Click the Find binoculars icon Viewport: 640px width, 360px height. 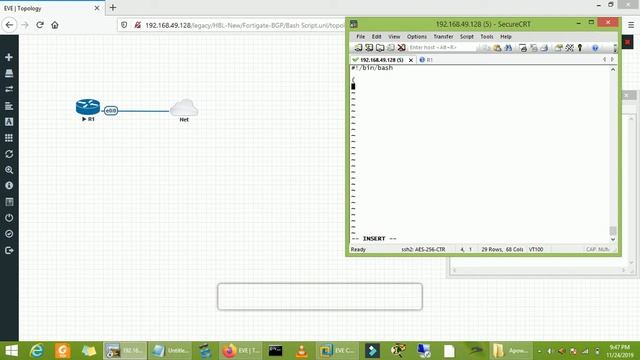(x=508, y=48)
